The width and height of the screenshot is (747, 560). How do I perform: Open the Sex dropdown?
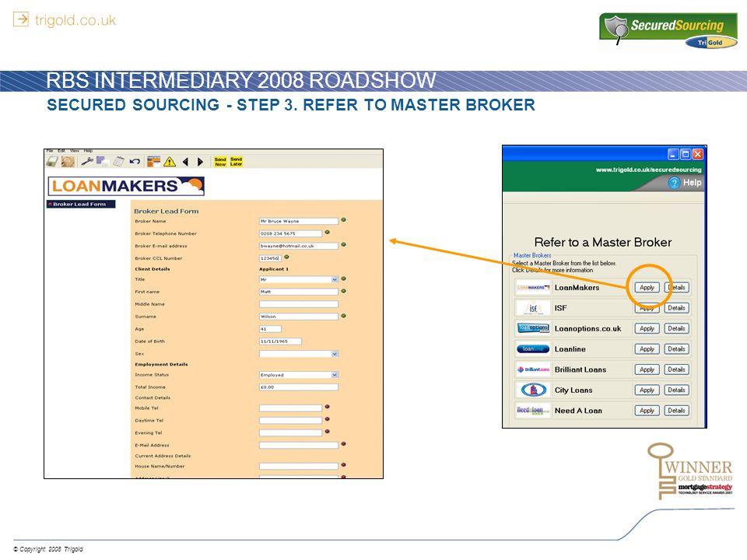point(299,354)
